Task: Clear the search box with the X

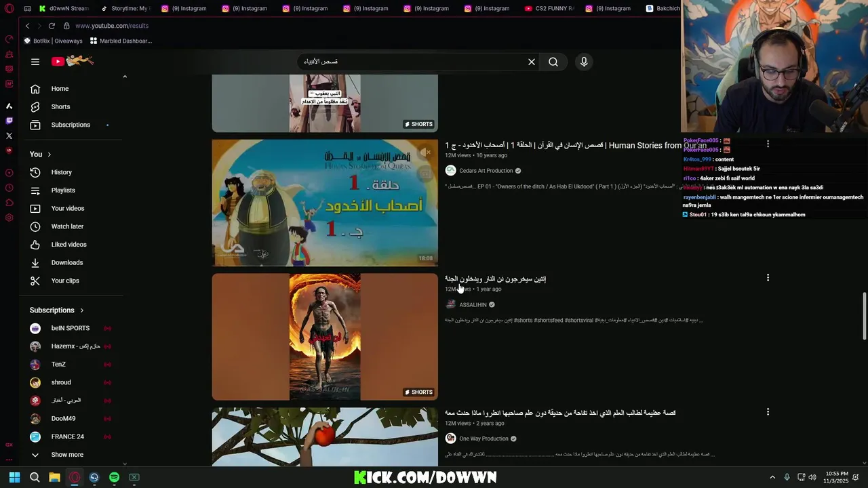Action: click(532, 62)
